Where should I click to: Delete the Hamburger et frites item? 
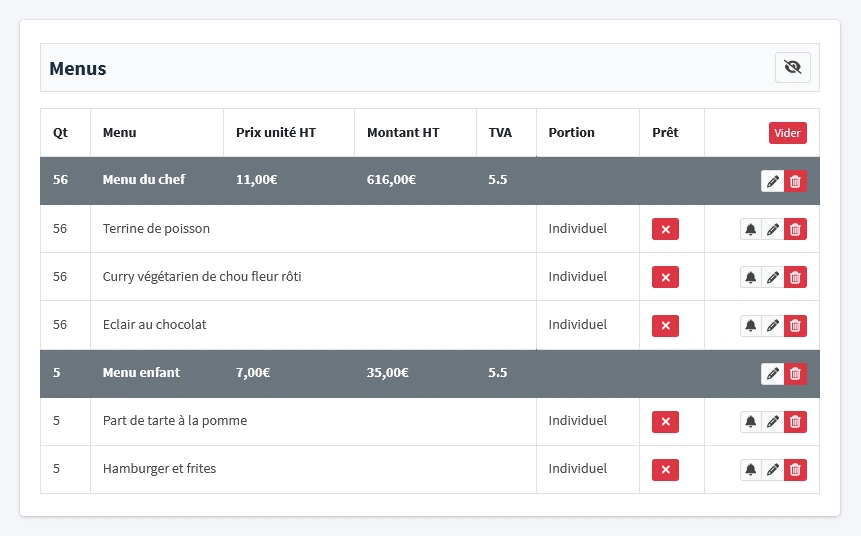click(x=795, y=470)
